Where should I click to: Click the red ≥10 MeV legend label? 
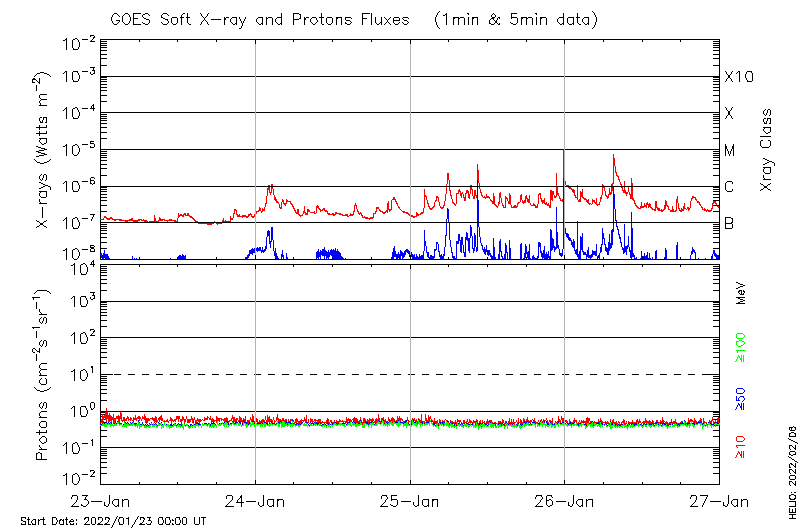click(x=741, y=449)
